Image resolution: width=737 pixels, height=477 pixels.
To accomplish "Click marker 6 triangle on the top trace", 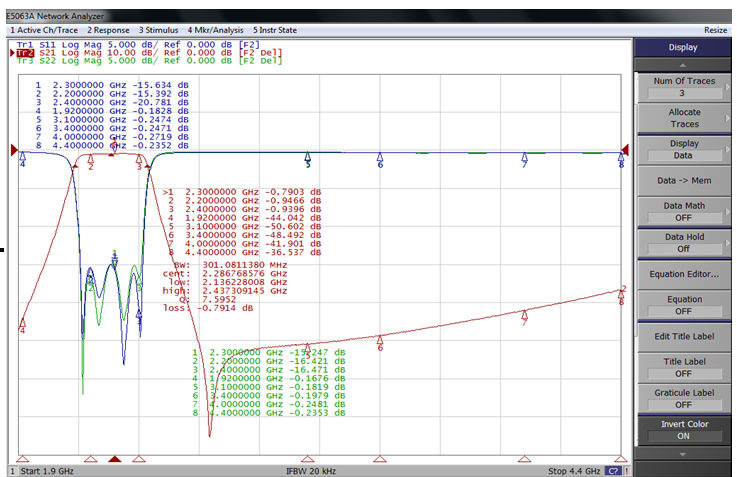I will pyautogui.click(x=380, y=158).
